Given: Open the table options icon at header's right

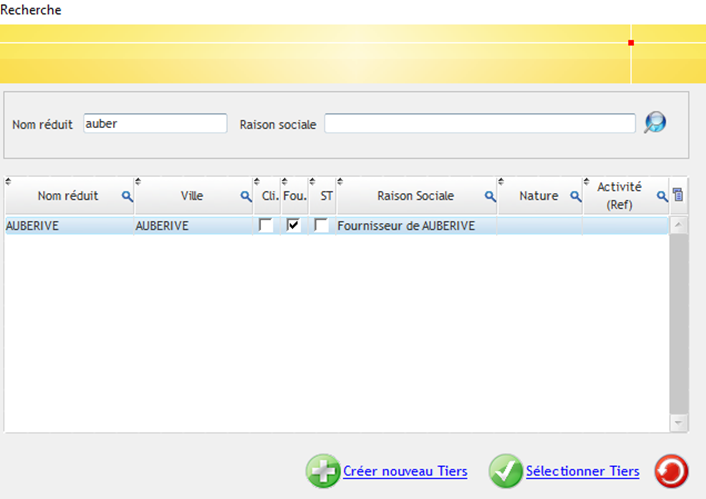Looking at the screenshot, I should (678, 196).
